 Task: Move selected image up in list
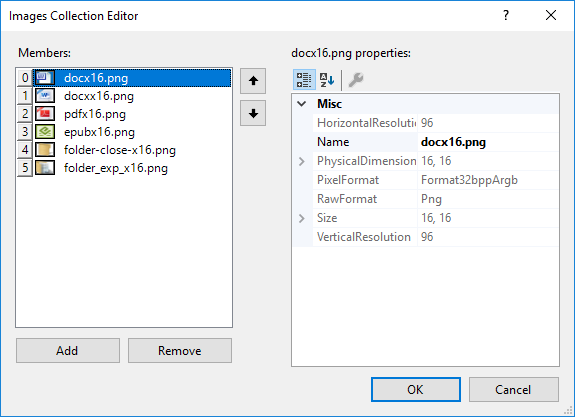253,81
